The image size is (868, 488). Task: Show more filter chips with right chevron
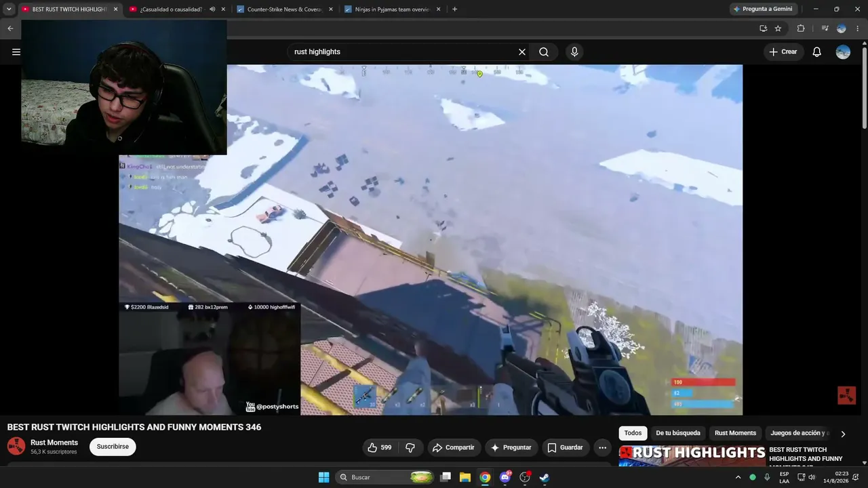coord(843,434)
